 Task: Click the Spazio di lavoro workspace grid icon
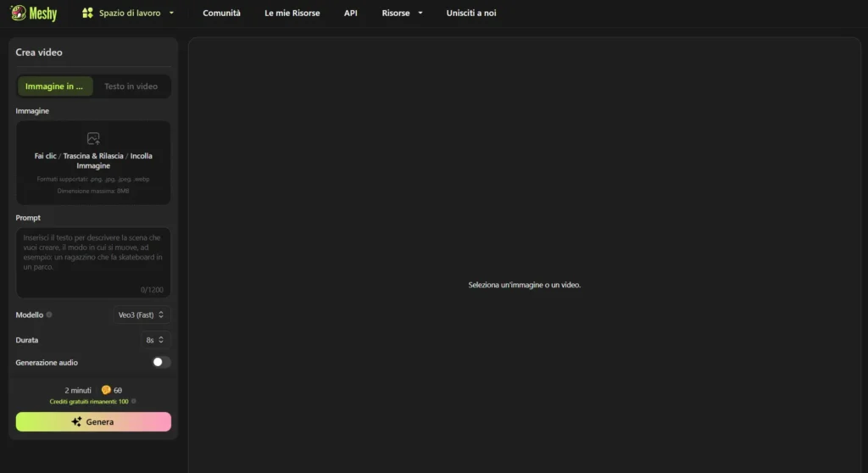click(x=87, y=14)
